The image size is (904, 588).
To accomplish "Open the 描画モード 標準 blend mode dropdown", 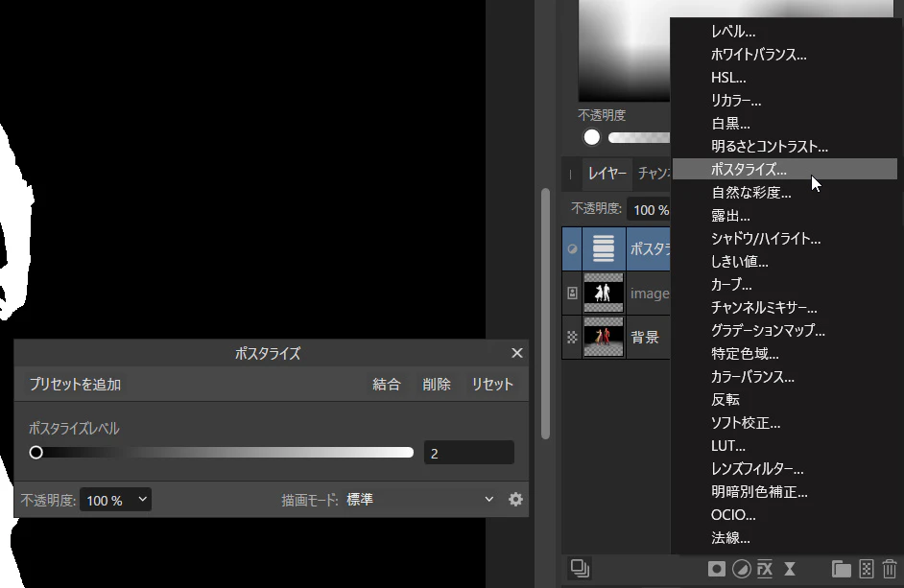I will [419, 499].
